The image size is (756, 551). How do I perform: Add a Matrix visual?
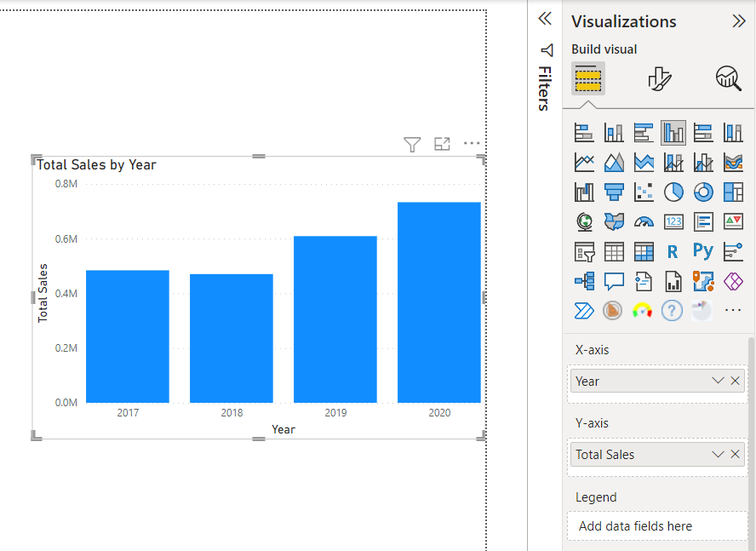tap(644, 252)
